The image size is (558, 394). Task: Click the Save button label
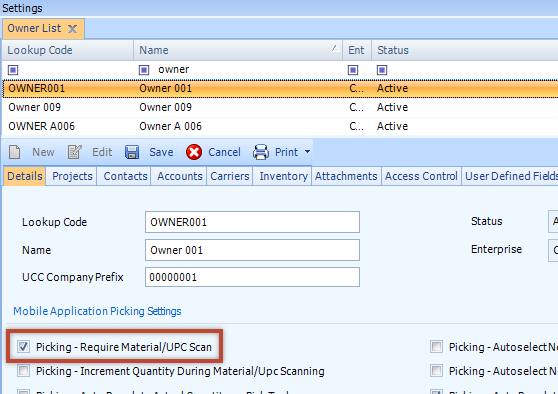click(161, 152)
